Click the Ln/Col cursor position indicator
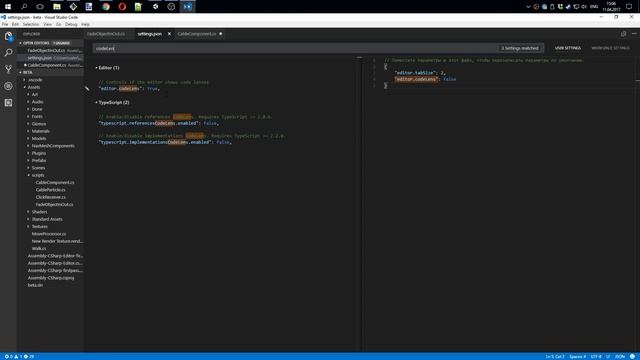The width and height of the screenshot is (640, 360). (555, 357)
